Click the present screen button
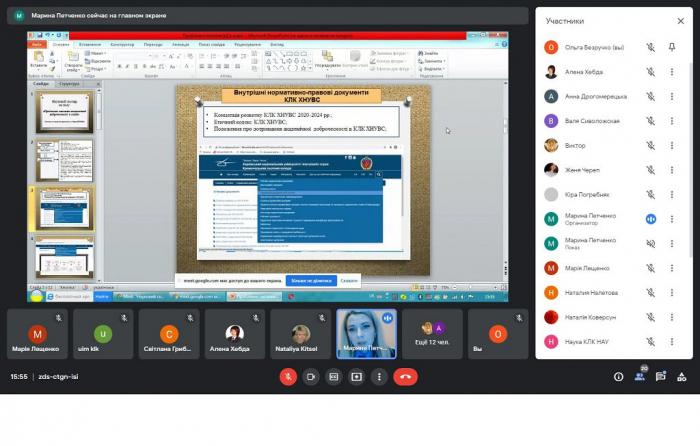 [356, 377]
